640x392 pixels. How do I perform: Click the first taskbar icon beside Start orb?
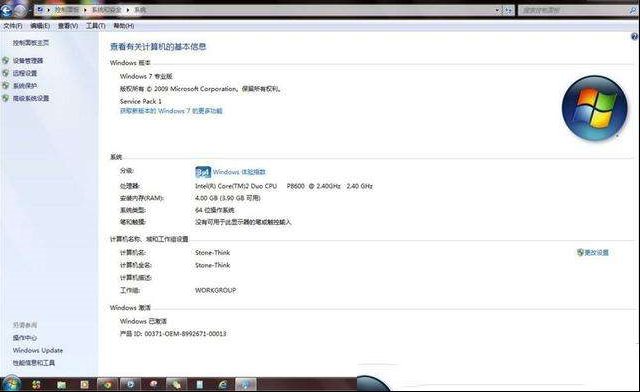36,384
